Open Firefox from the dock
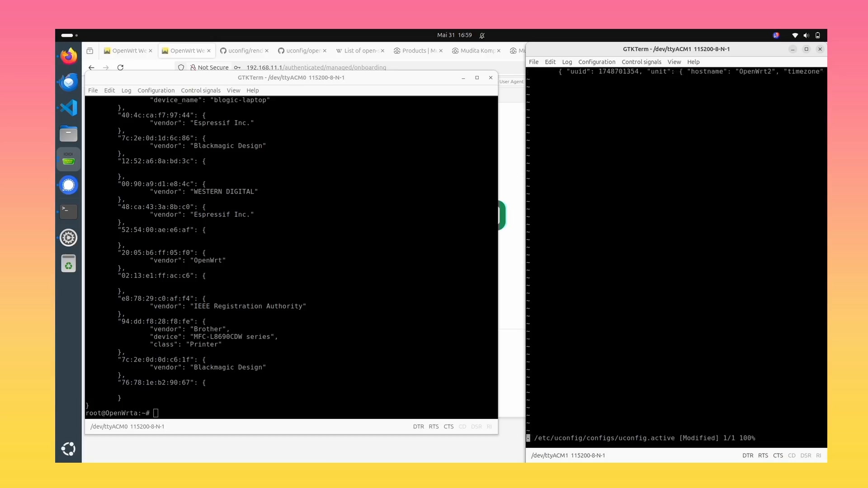Viewport: 868px width, 488px height. (69, 56)
